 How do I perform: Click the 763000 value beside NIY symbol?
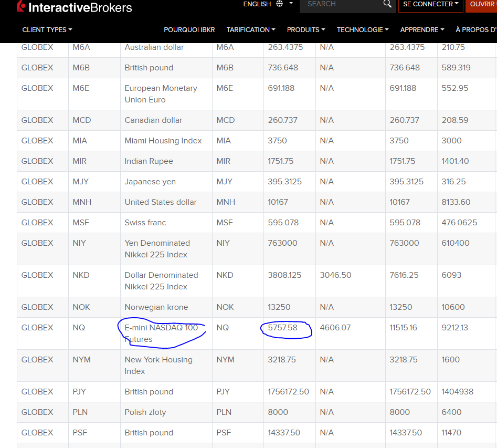click(x=282, y=243)
